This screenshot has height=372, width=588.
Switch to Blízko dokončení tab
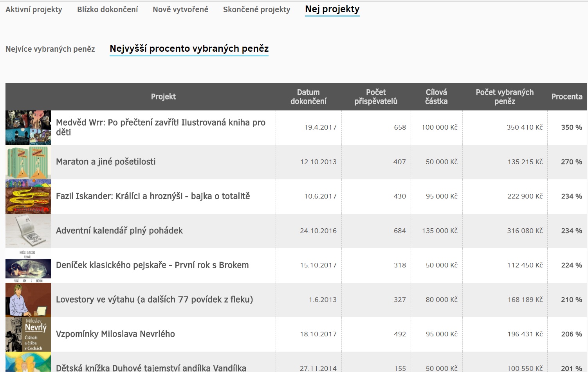(x=107, y=9)
